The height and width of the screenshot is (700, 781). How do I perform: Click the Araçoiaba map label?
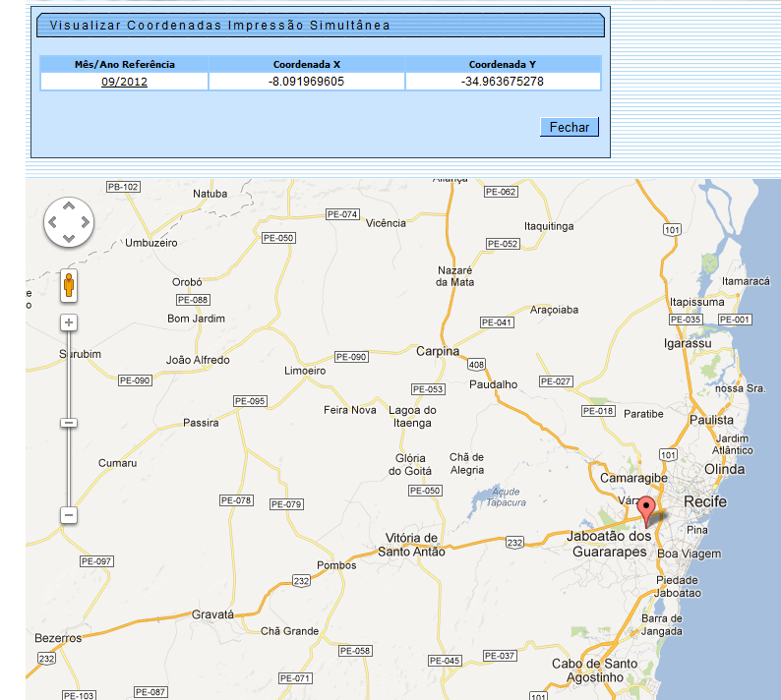tap(554, 310)
